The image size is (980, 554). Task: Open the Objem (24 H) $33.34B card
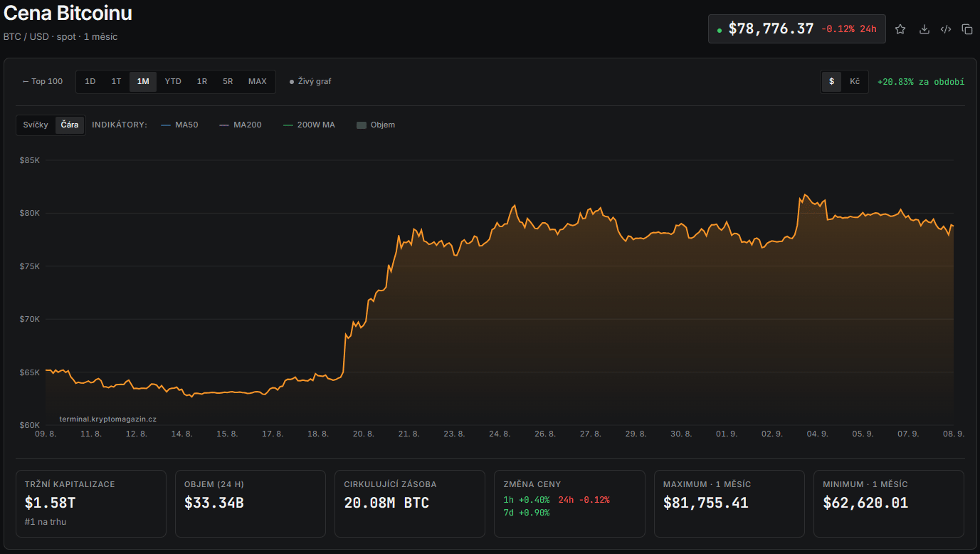click(x=251, y=503)
